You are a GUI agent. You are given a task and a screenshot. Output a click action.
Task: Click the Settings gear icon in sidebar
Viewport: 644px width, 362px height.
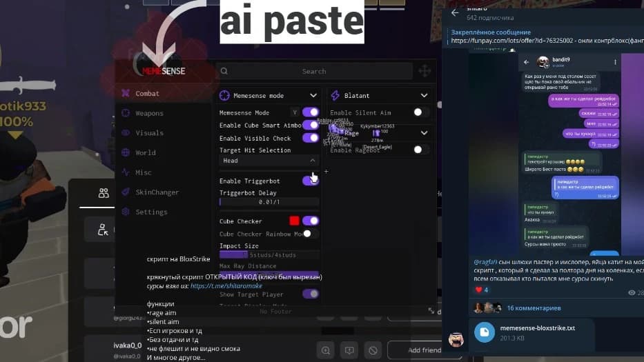[x=126, y=212]
